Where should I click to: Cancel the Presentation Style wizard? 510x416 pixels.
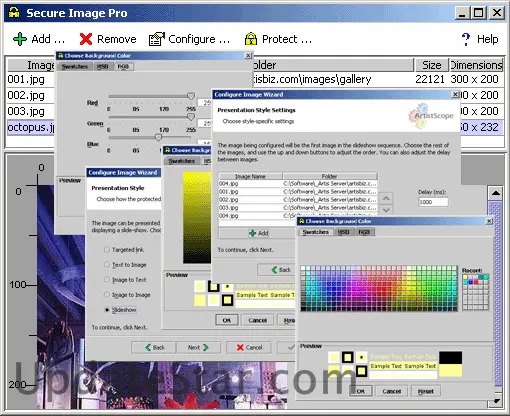tap(249, 347)
